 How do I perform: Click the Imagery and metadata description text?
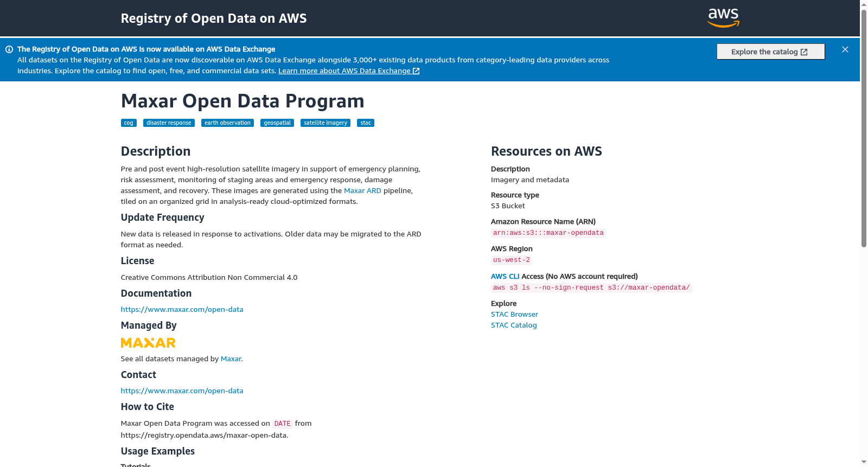[530, 180]
